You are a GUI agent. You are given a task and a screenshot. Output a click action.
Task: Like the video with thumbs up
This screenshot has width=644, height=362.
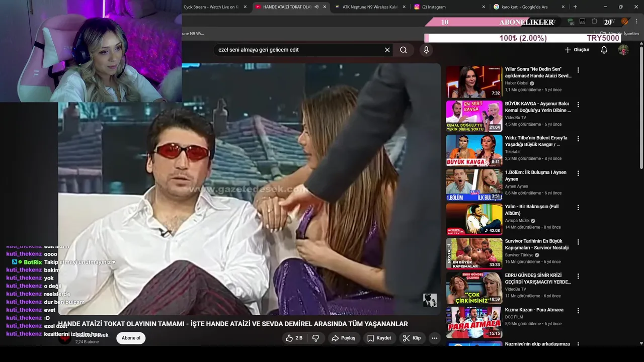coord(294,338)
